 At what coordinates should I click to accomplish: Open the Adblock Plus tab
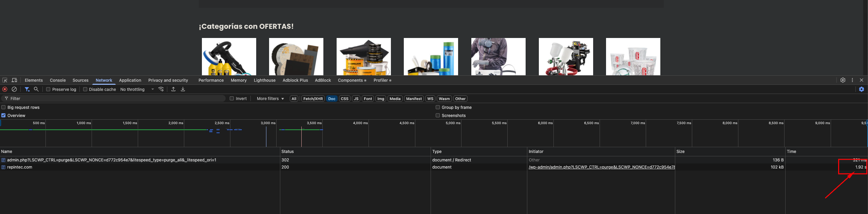tap(295, 80)
